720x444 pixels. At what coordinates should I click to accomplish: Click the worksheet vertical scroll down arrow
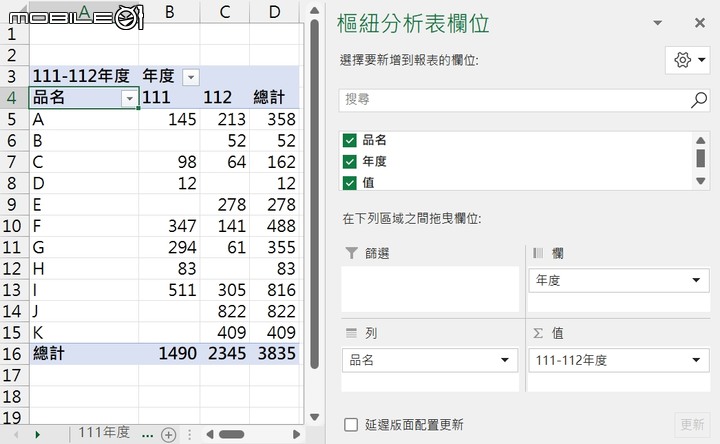(315, 417)
